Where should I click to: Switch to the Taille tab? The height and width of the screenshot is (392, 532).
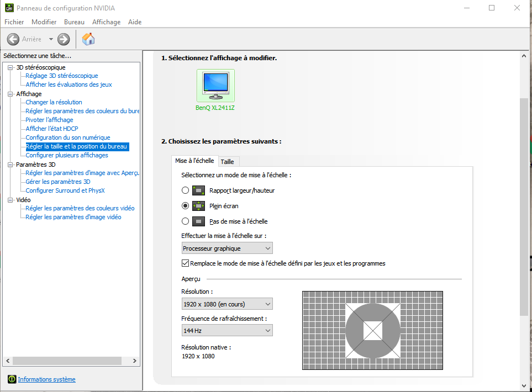(x=227, y=162)
